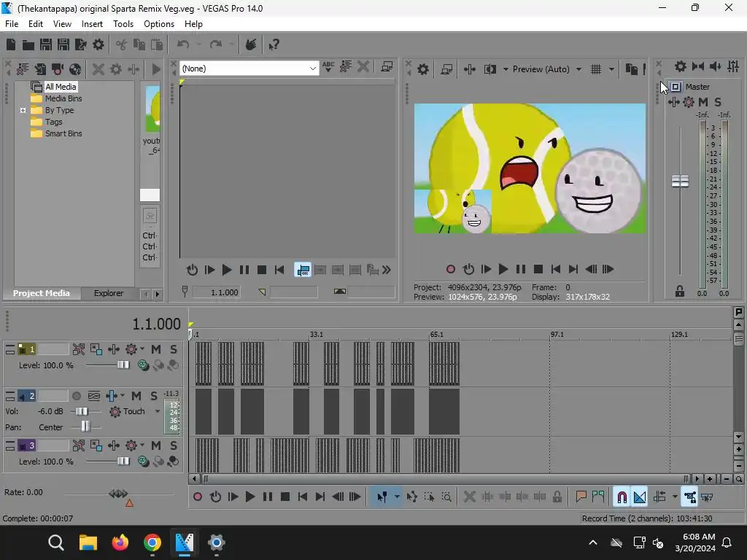Open the Tools menu
Screen dimensions: 747x560
tap(123, 24)
